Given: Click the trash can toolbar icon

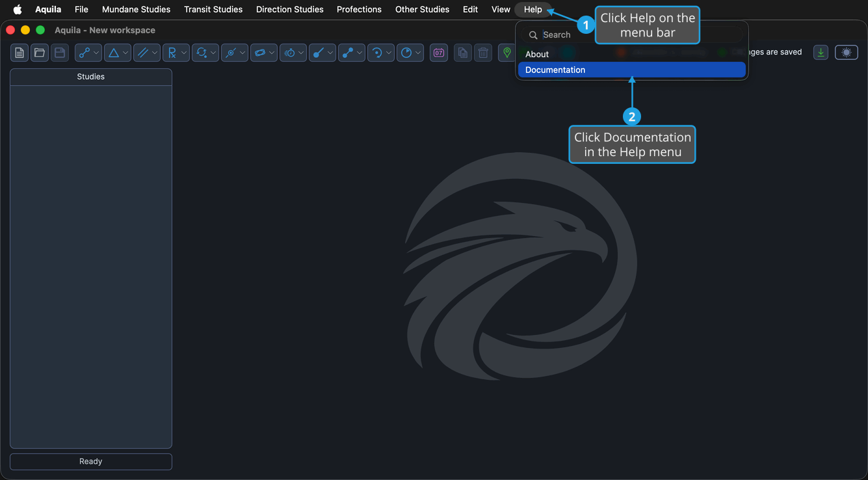Looking at the screenshot, I should 483,53.
